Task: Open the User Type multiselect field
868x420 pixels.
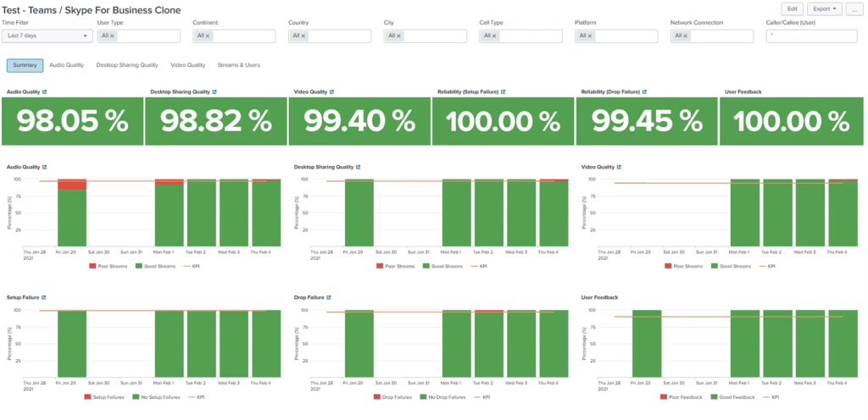Action: (x=138, y=36)
